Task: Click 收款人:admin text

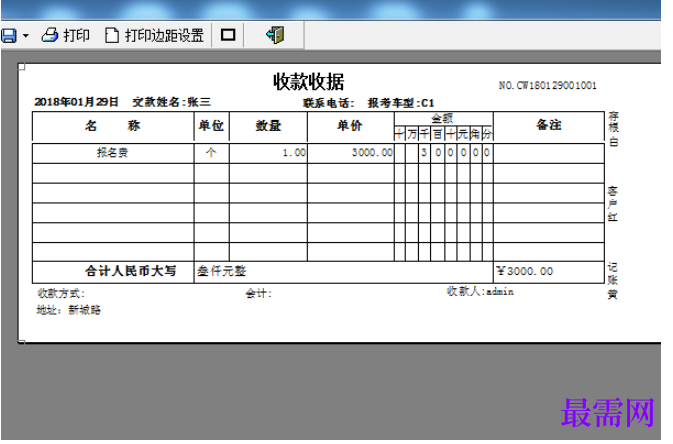Action: pyautogui.click(x=480, y=292)
